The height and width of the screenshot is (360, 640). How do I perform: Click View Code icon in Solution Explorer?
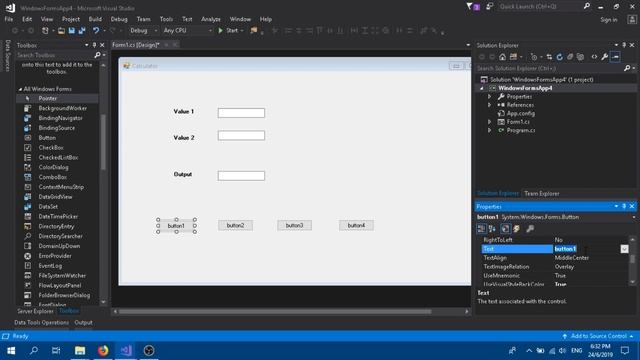[594, 57]
